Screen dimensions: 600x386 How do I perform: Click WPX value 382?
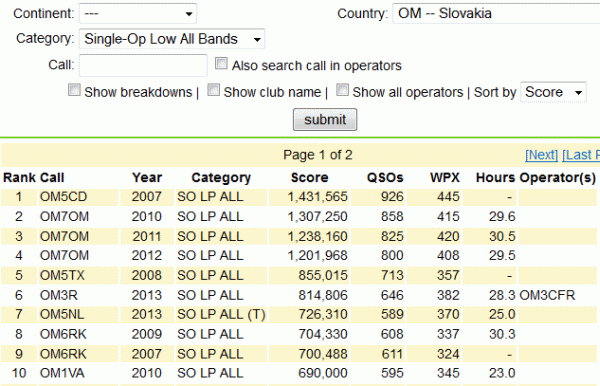click(448, 295)
